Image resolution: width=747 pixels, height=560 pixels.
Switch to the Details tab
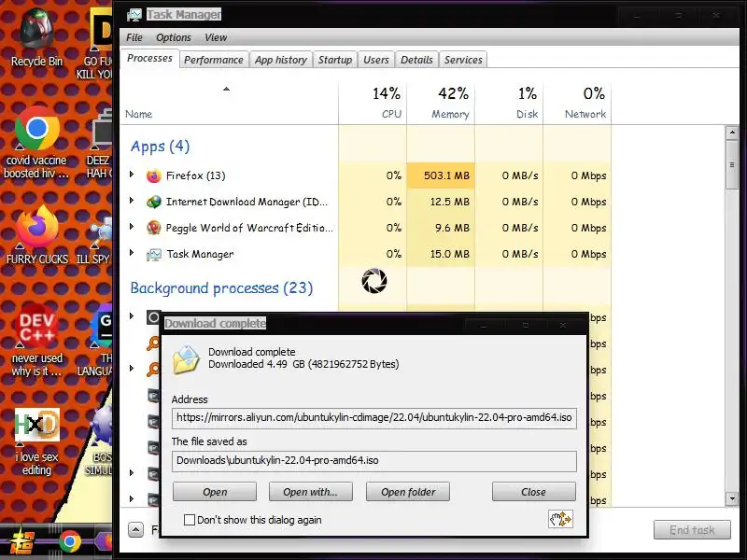[x=416, y=60]
